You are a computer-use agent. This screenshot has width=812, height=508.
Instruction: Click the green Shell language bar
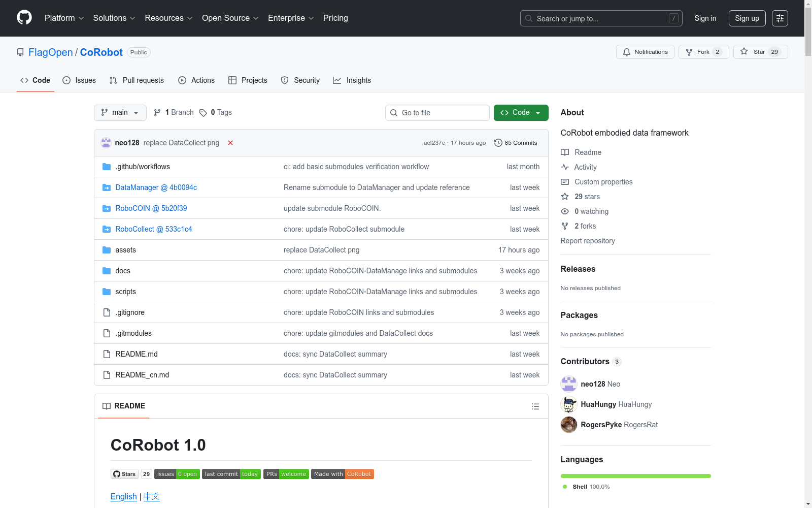(x=636, y=476)
